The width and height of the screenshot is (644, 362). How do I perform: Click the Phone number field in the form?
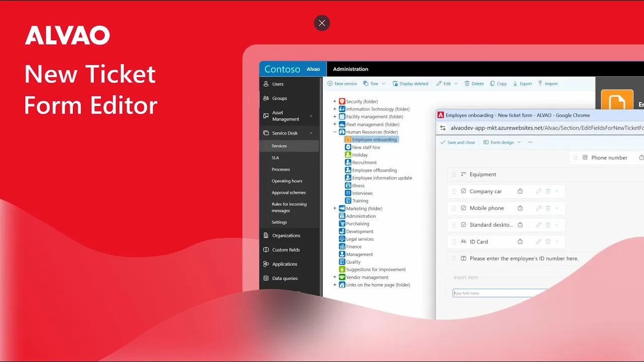[x=607, y=158]
